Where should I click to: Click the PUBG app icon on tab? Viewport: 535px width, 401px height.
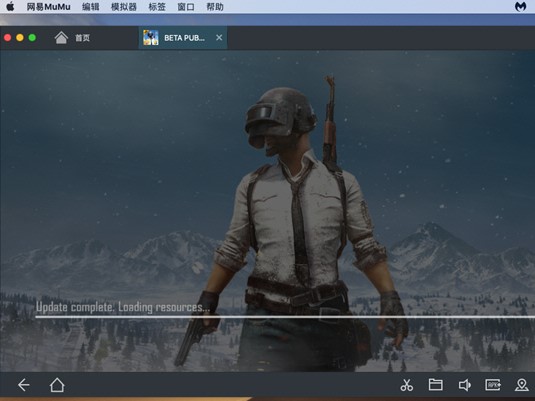coord(150,38)
